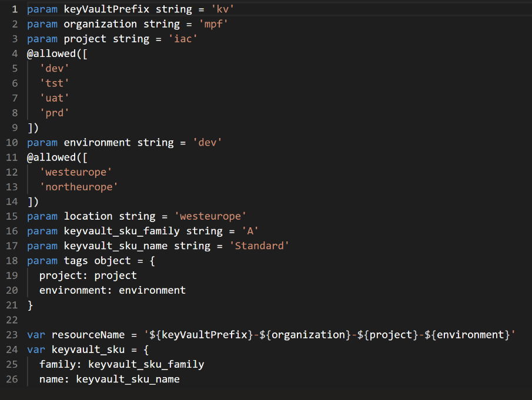Click line number 21 in the gutter
This screenshot has height=400, width=532.
pyautogui.click(x=12, y=305)
